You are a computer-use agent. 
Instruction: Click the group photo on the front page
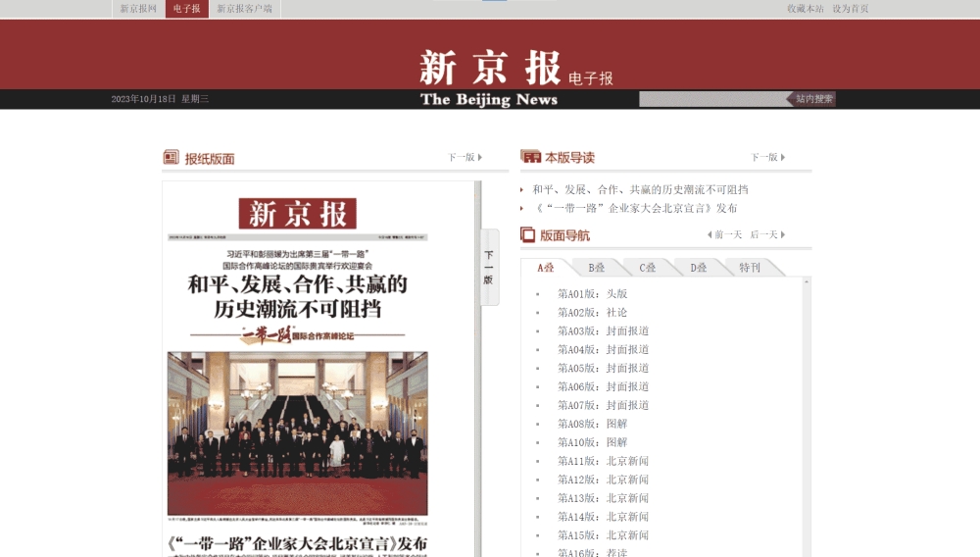[298, 433]
